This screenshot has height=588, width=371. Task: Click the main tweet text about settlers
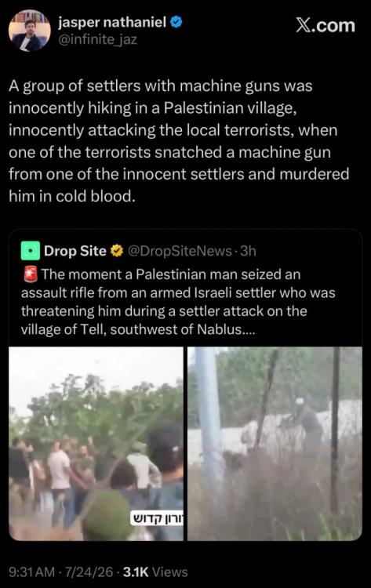[179, 141]
